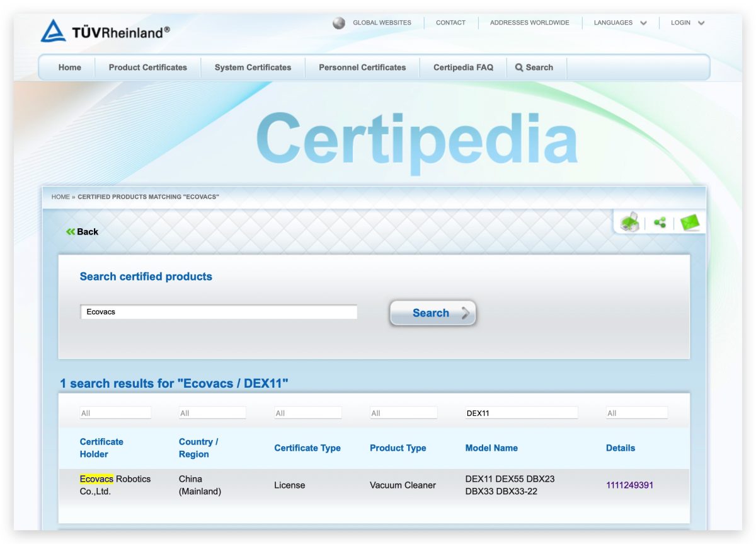Click the Search certified products heading
Viewport: 756px width, 544px height.
(x=146, y=277)
